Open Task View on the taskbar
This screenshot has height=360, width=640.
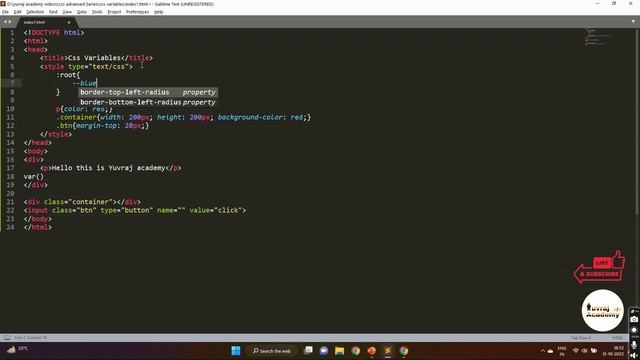pos(308,351)
